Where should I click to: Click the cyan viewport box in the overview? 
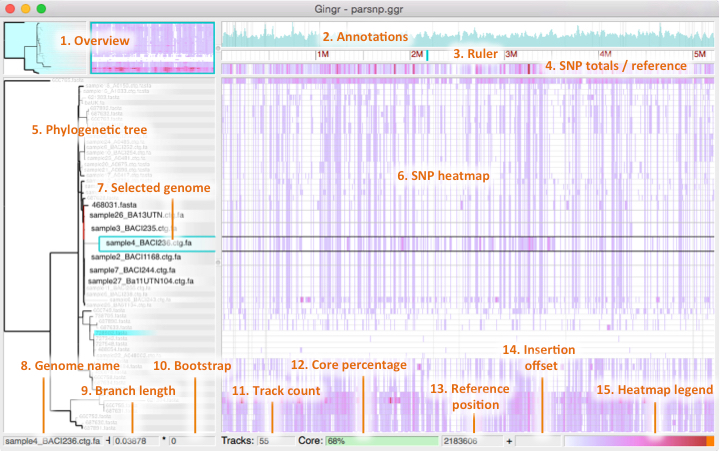click(150, 48)
